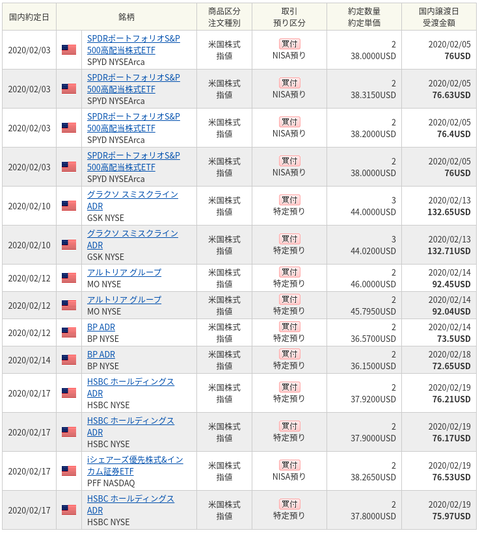Screen dimensions: 480x533
Task: Click the US flag next to PFF NASDAQ
Action: pos(69,471)
